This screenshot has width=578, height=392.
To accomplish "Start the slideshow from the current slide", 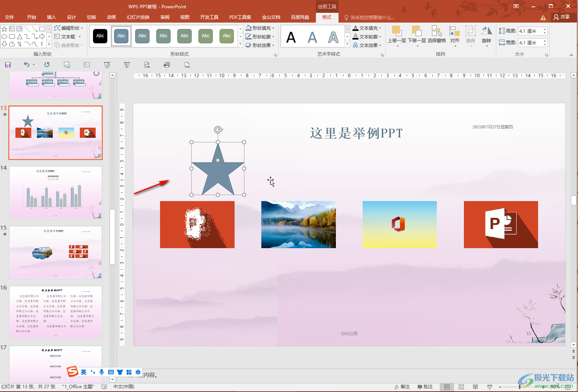I will tap(127, 65).
